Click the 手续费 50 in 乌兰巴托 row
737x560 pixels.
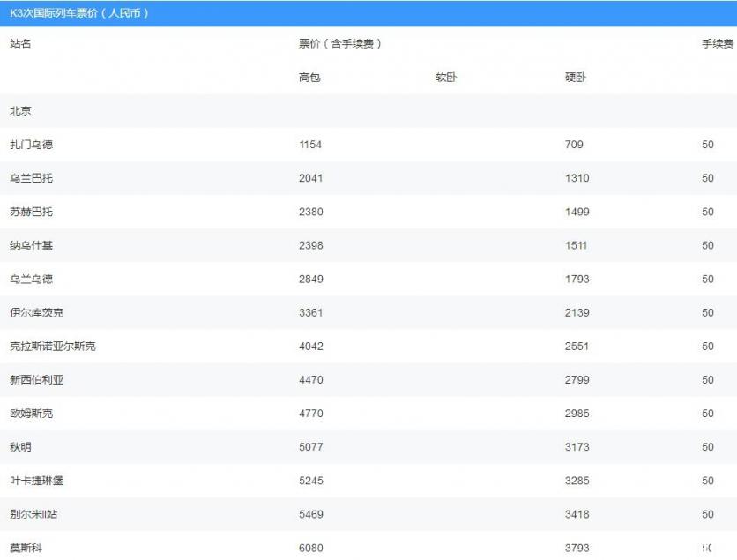click(708, 178)
